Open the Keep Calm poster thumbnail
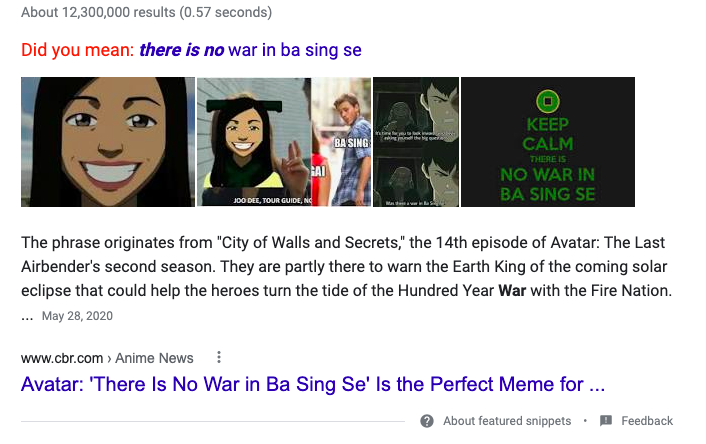 pyautogui.click(x=547, y=142)
